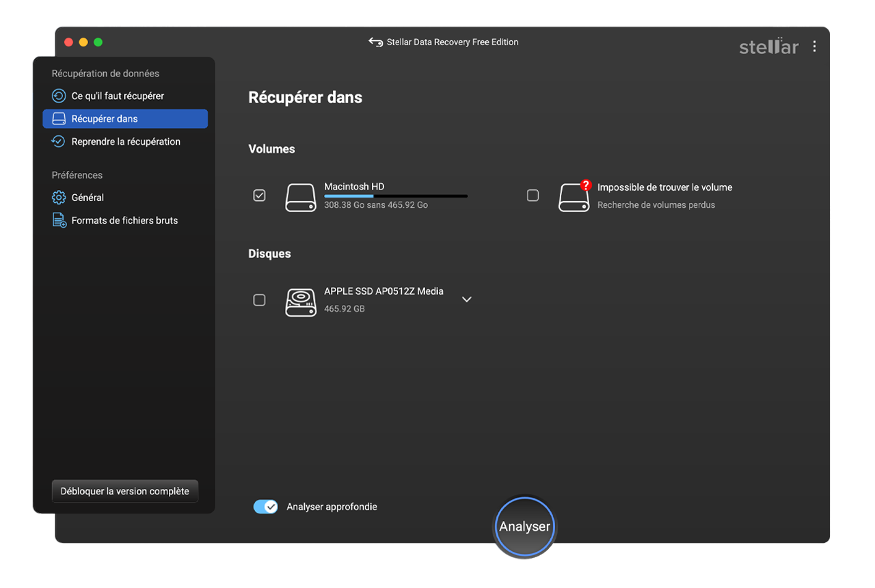This screenshot has height=588, width=875.
Task: Select Récupérer dans in sidebar
Action: point(125,119)
